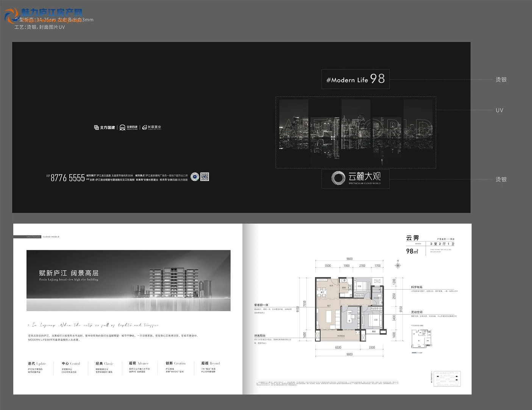This screenshot has width=532, height=410.
Task: Click the site map thumbnail at bottom-right
Action: coord(447,379)
